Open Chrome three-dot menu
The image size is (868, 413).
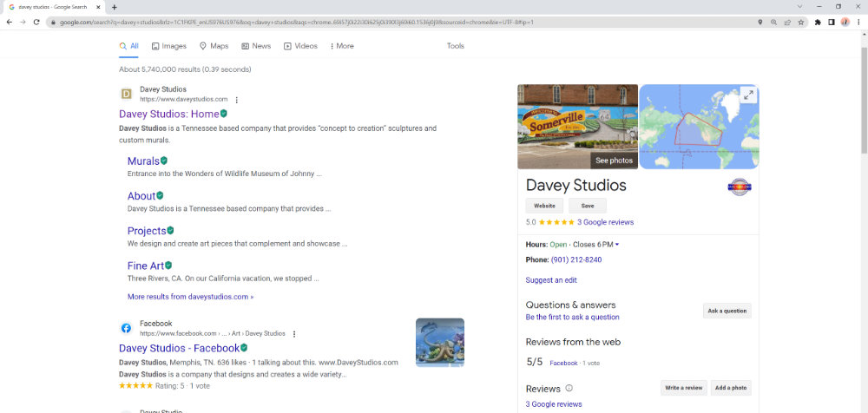(858, 23)
